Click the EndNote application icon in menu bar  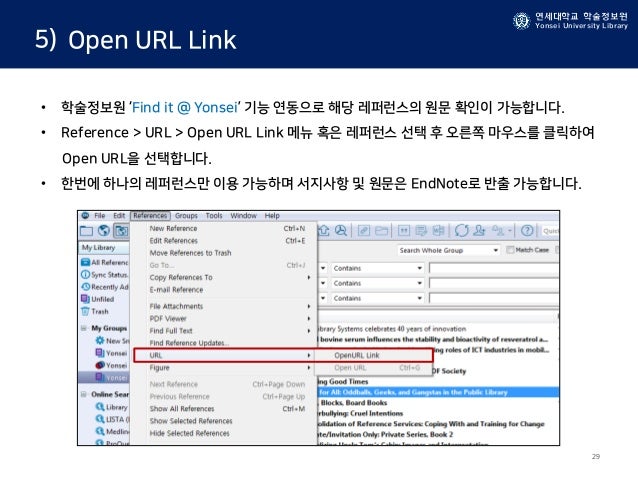85,216
